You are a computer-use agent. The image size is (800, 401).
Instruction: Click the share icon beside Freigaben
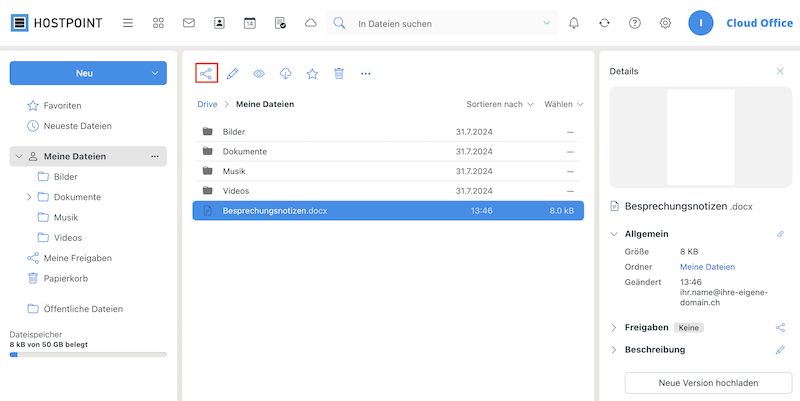[x=780, y=328]
